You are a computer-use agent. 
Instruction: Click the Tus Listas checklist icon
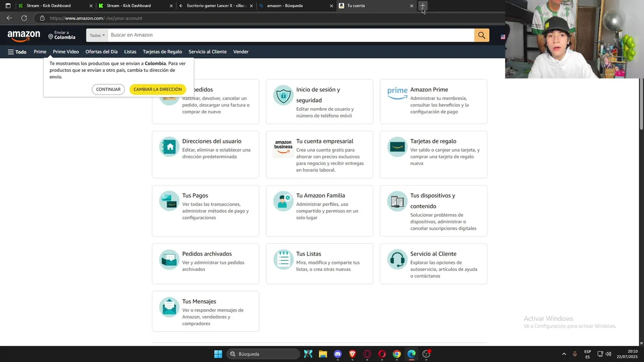pyautogui.click(x=283, y=259)
